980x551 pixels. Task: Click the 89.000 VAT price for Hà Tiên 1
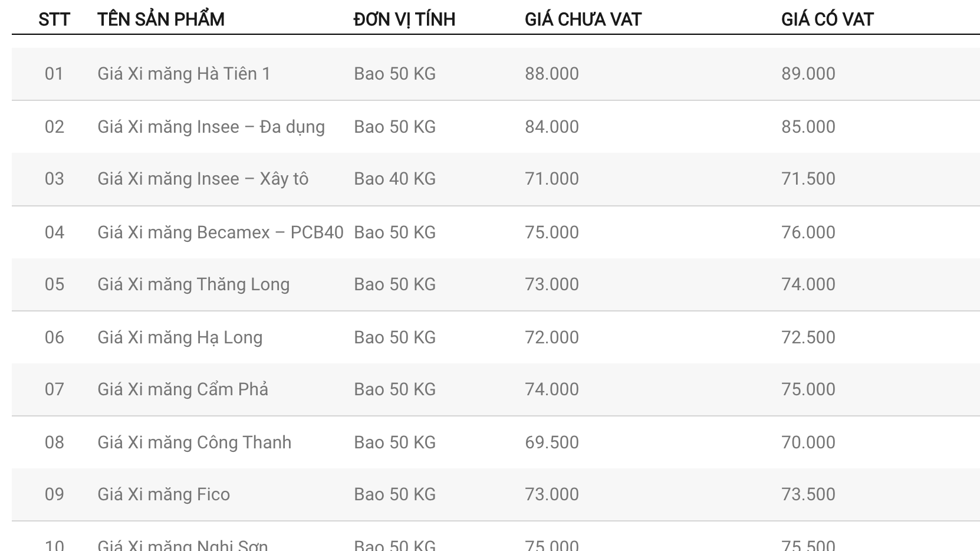(x=808, y=74)
